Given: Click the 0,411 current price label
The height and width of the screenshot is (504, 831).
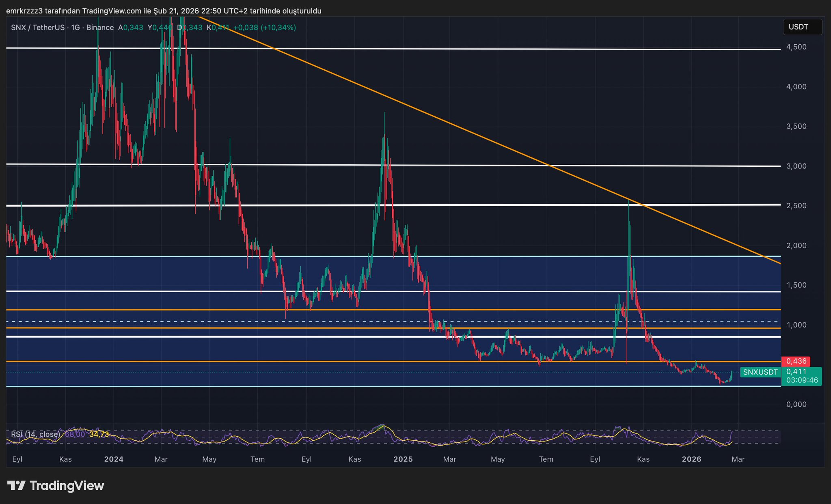Looking at the screenshot, I should [796, 372].
